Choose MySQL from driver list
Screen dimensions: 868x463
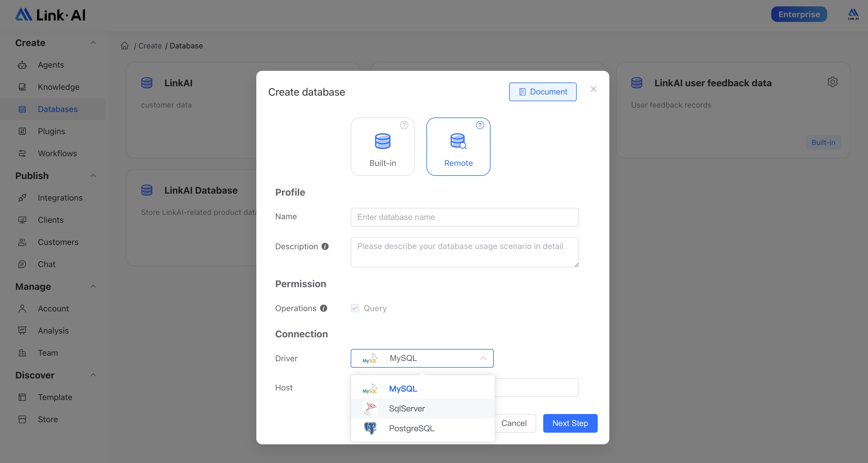coord(423,389)
